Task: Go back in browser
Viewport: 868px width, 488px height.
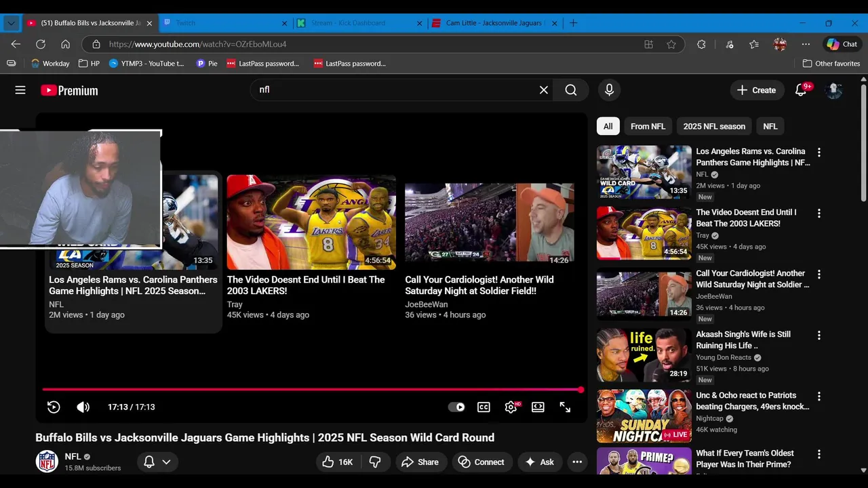Action: pos(16,44)
